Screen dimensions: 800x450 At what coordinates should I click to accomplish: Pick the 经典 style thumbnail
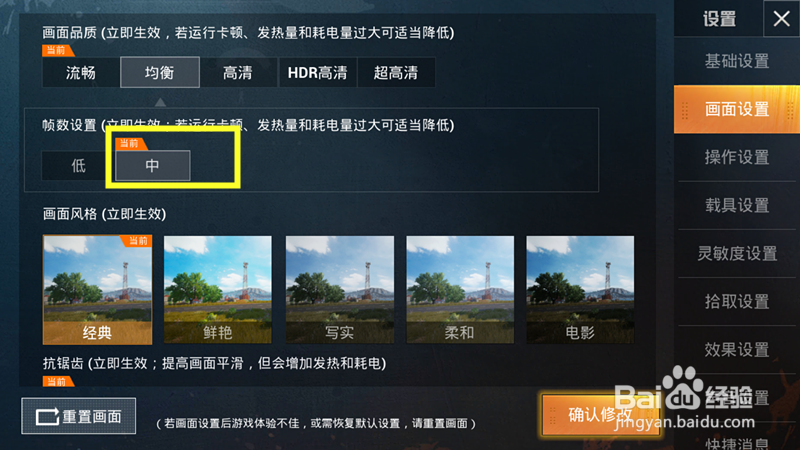(x=97, y=289)
